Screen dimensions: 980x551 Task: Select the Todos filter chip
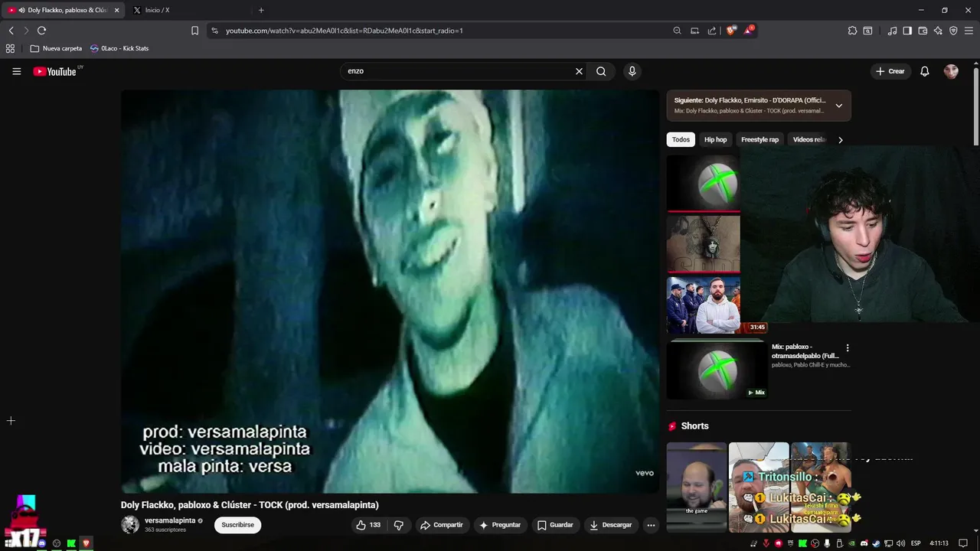click(681, 139)
